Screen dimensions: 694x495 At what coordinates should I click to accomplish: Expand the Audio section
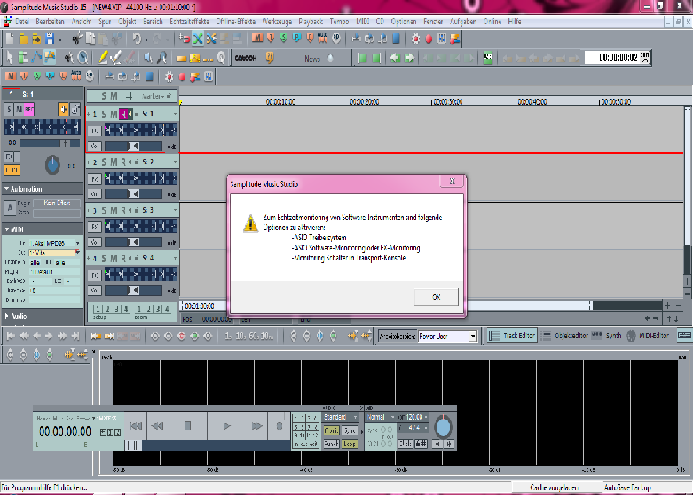[x=7, y=316]
